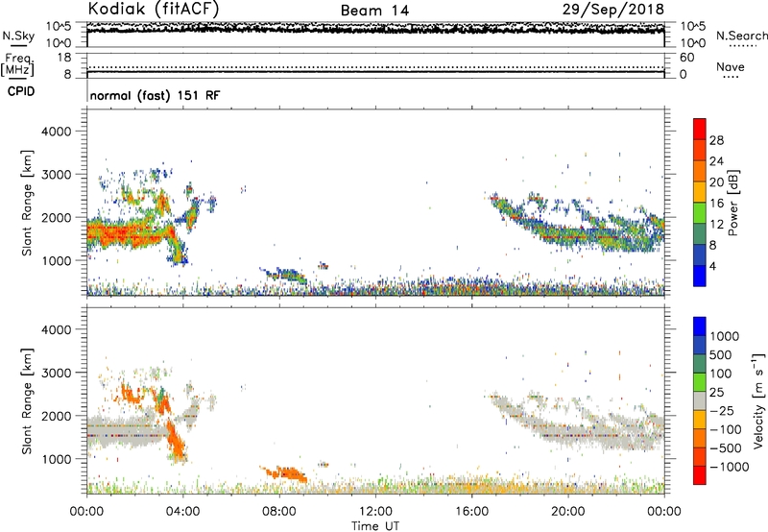Click the dotted Nave line in frequency panel

point(375,67)
